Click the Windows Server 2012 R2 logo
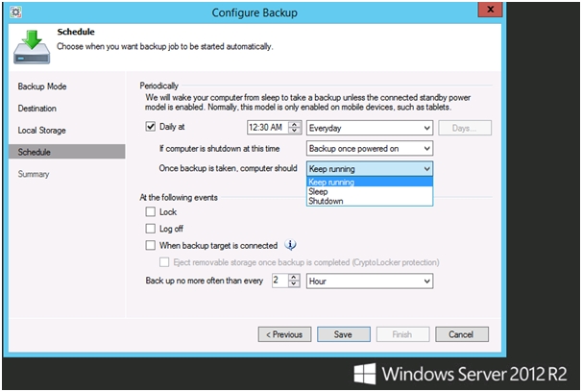The width and height of the screenshot is (582, 392). pyautogui.click(x=460, y=374)
